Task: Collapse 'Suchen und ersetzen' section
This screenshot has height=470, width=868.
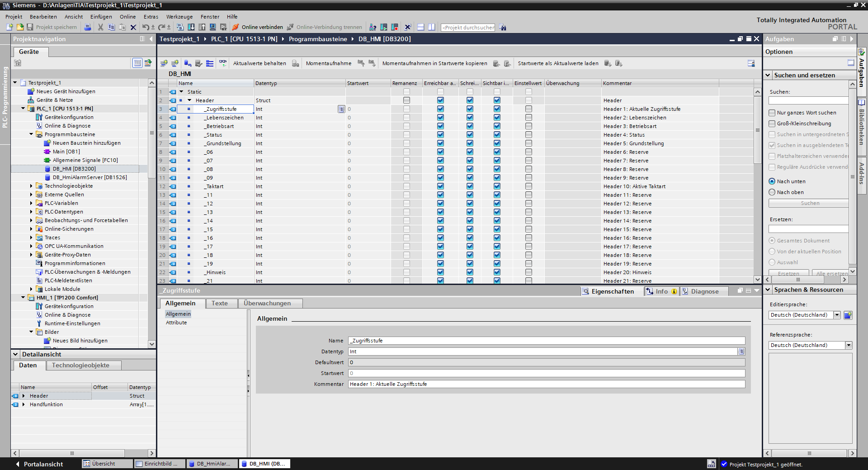Action: tap(768, 75)
